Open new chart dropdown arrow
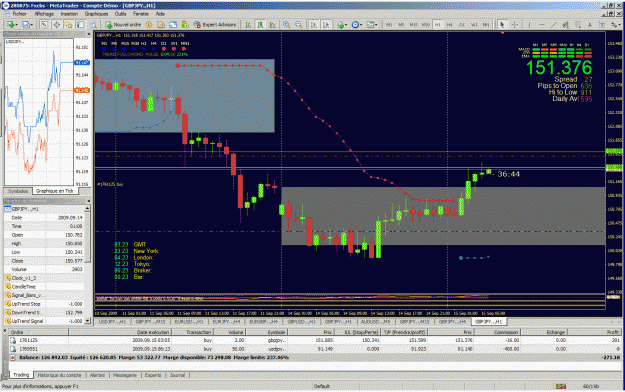Image resolution: width=625 pixels, height=392 pixels. (16, 25)
